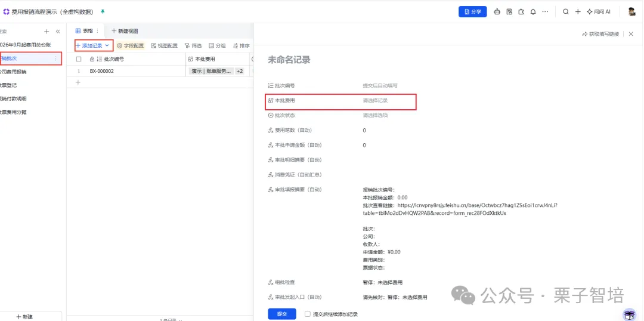Open 字段配置 field settings
This screenshot has width=644, height=321.
pos(131,45)
